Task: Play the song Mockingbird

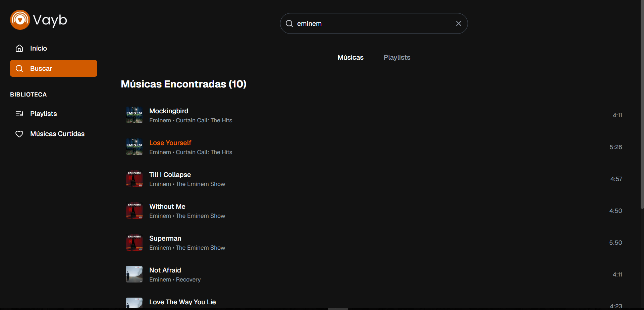Action: [x=169, y=111]
